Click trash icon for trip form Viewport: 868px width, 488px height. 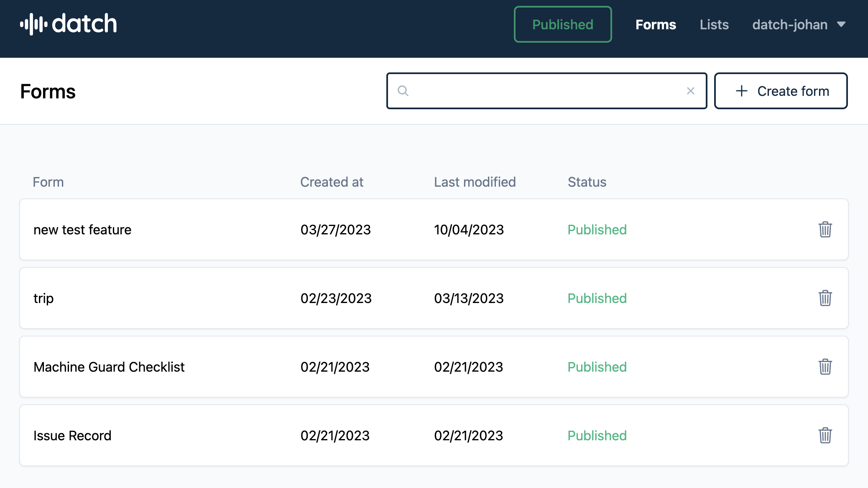pos(825,298)
